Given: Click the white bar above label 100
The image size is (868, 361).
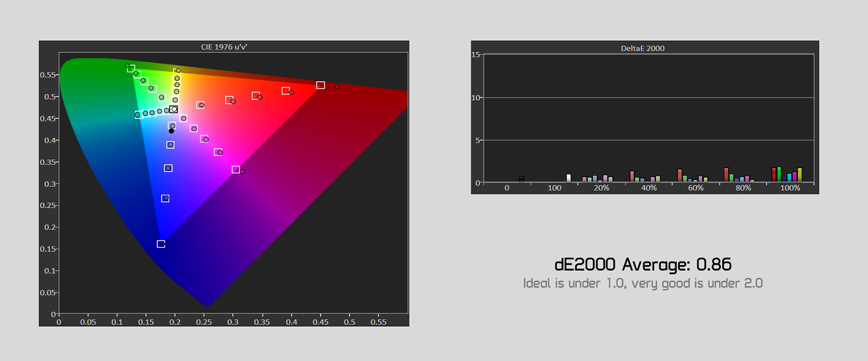Looking at the screenshot, I should click(569, 178).
